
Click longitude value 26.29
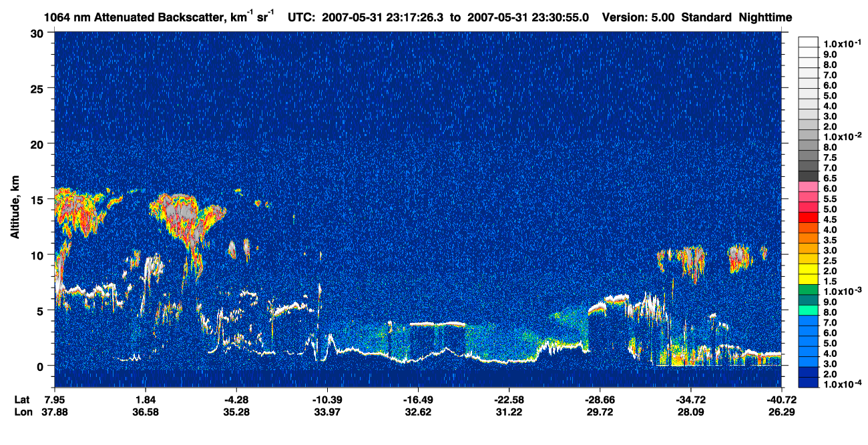click(781, 412)
